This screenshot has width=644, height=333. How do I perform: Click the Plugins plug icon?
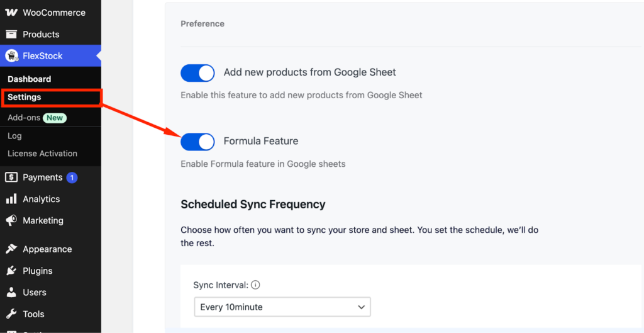[x=11, y=271]
